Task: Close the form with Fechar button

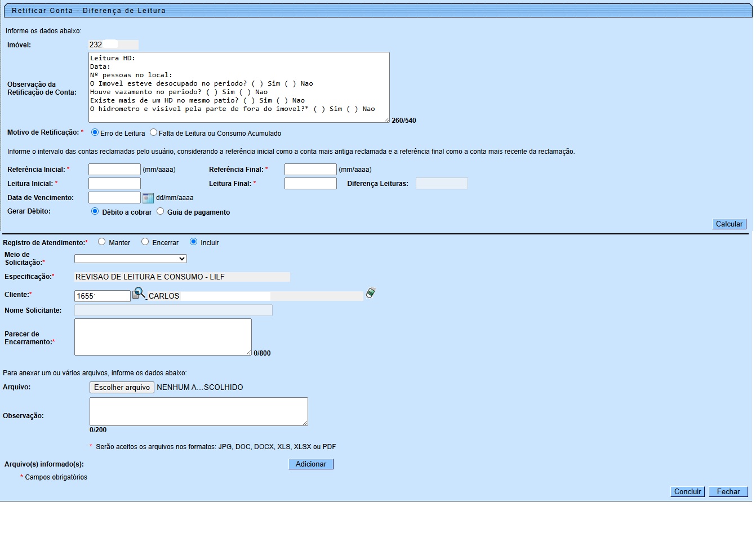Action: pos(728,492)
